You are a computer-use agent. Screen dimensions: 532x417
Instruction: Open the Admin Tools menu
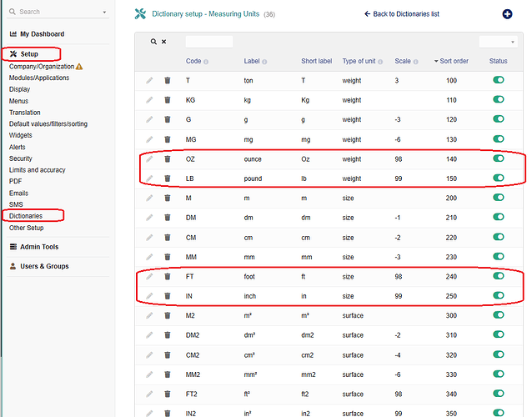[39, 247]
